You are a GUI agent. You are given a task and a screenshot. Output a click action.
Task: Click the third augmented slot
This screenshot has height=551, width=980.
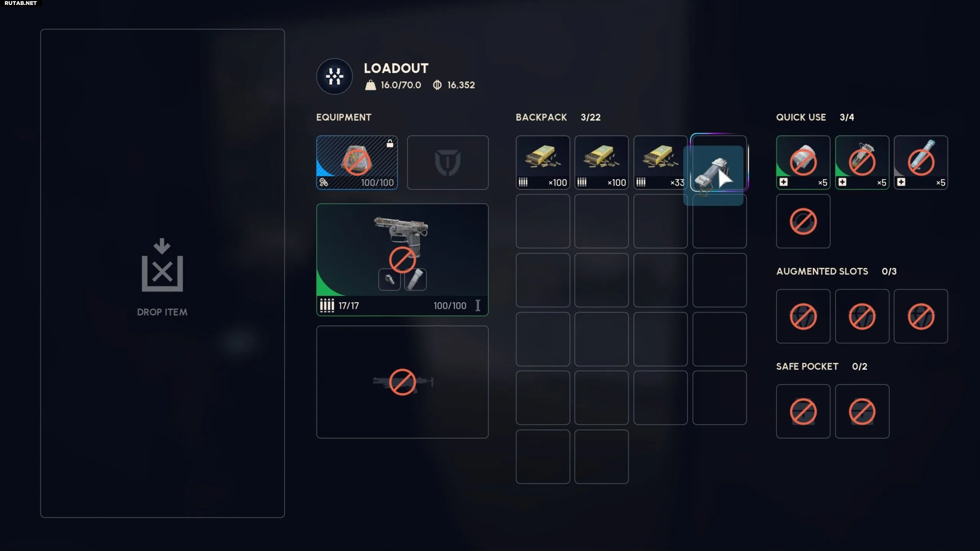[x=921, y=316]
